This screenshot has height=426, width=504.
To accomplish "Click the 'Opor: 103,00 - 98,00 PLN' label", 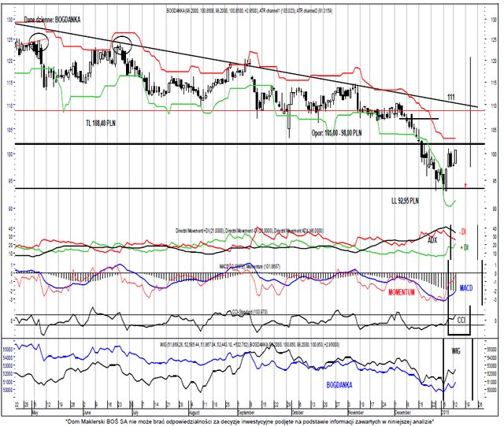I will [336, 133].
